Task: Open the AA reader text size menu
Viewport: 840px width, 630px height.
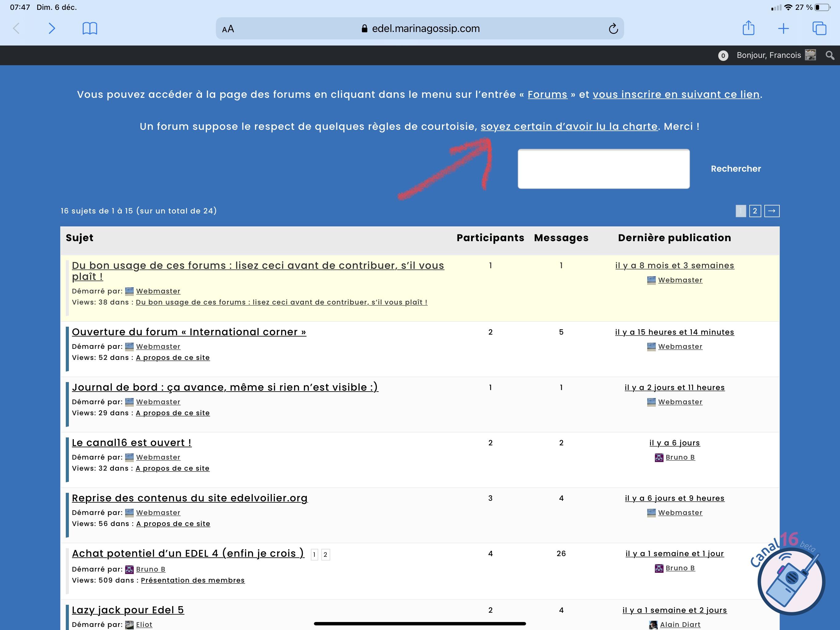Action: tap(228, 29)
